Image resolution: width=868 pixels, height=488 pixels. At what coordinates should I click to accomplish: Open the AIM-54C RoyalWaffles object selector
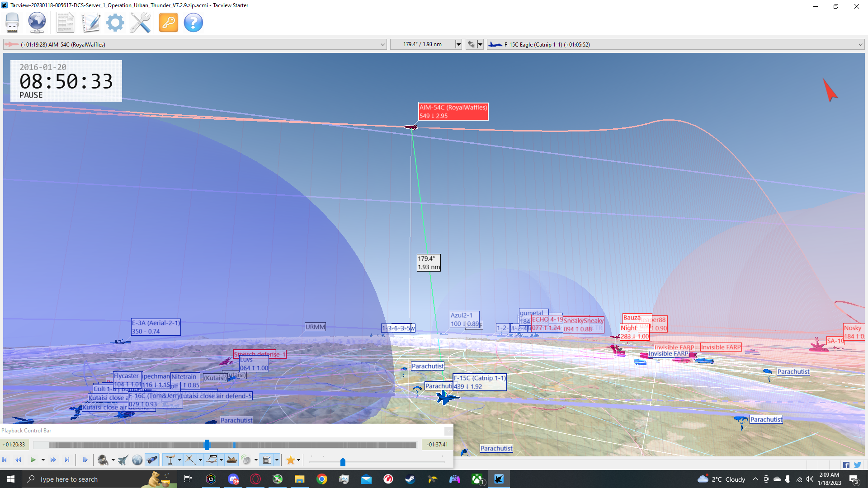[x=195, y=44]
